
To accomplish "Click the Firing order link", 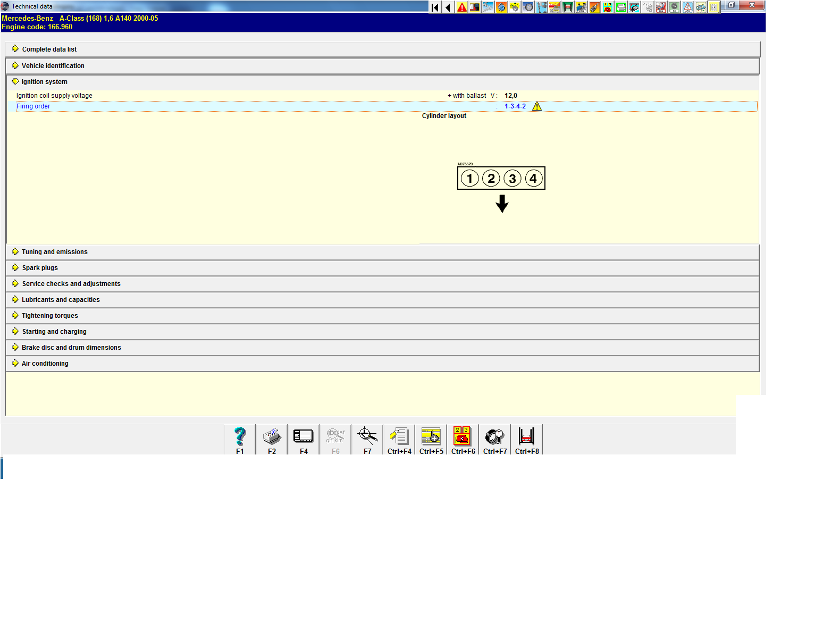I will pos(33,106).
